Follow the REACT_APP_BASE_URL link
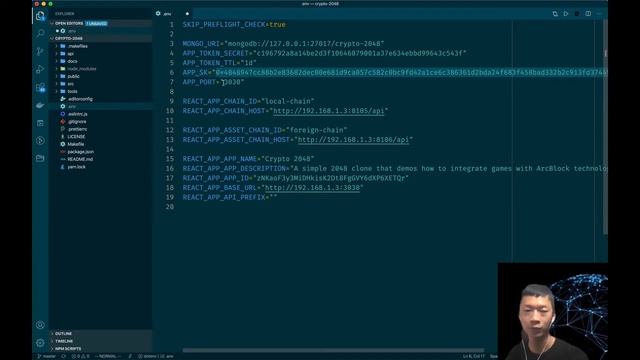640x360 pixels. point(312,187)
